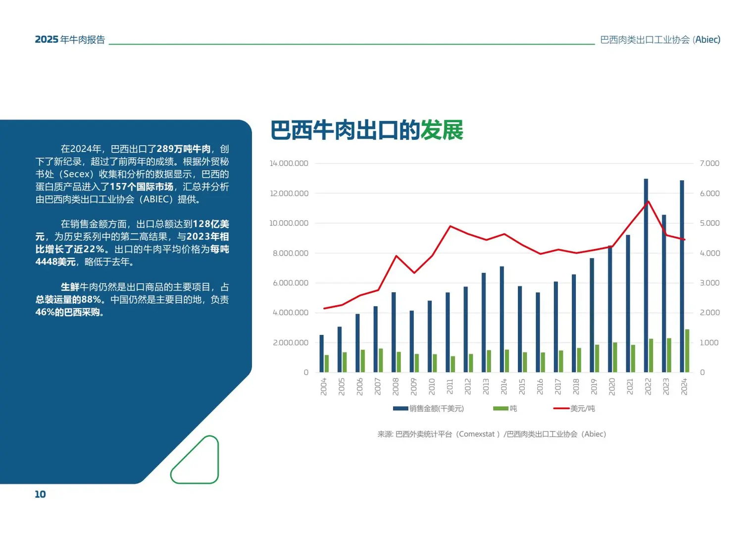The width and height of the screenshot is (756, 535).
Task: Click the green bar above 2024
Action: pyautogui.click(x=688, y=349)
